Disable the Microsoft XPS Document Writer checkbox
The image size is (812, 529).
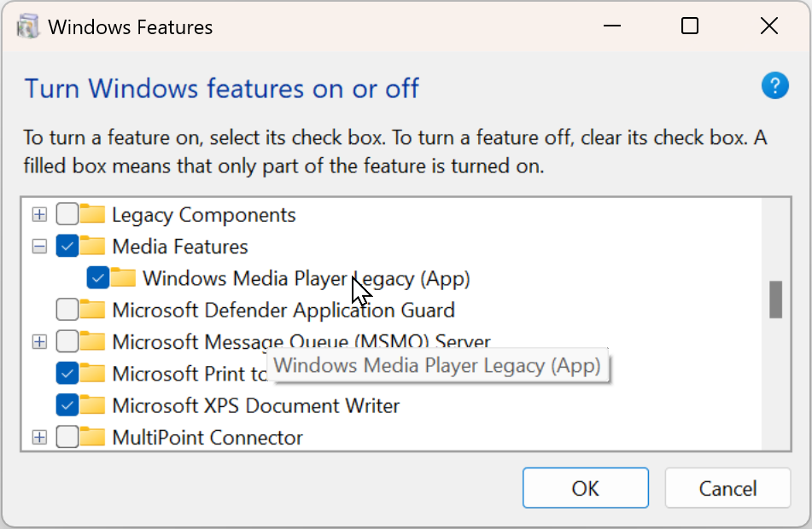tap(67, 404)
